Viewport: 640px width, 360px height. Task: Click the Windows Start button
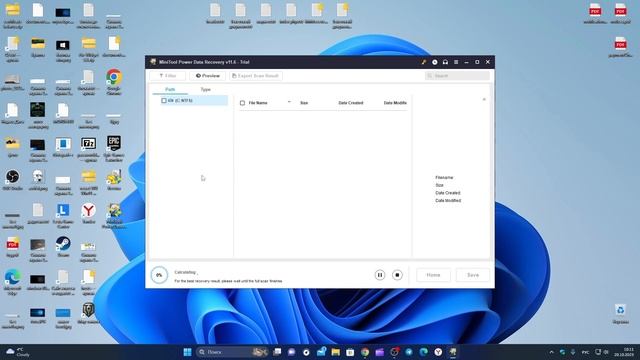[187, 352]
